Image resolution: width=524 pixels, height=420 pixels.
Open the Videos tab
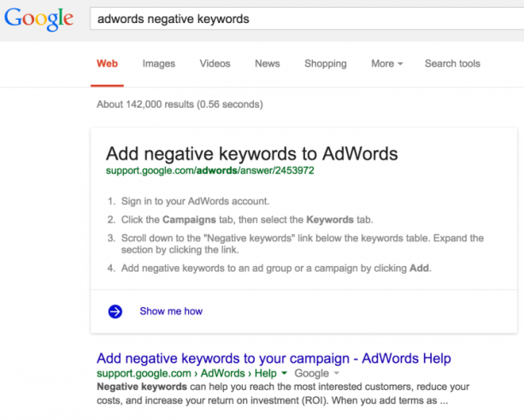[x=215, y=63]
